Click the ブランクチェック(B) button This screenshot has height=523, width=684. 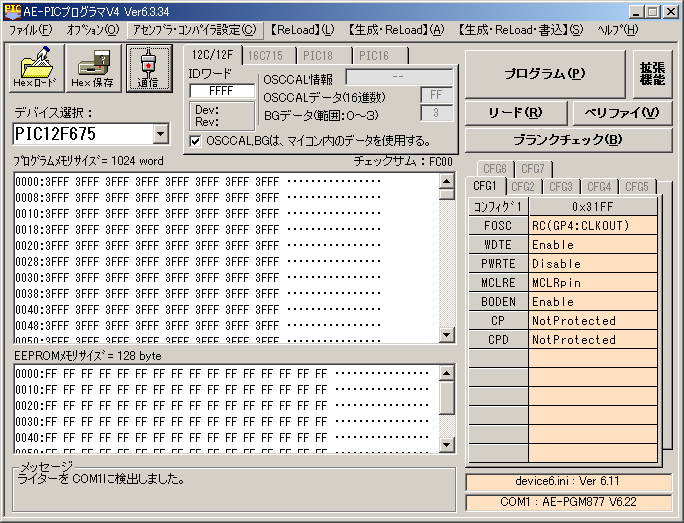pyautogui.click(x=568, y=140)
